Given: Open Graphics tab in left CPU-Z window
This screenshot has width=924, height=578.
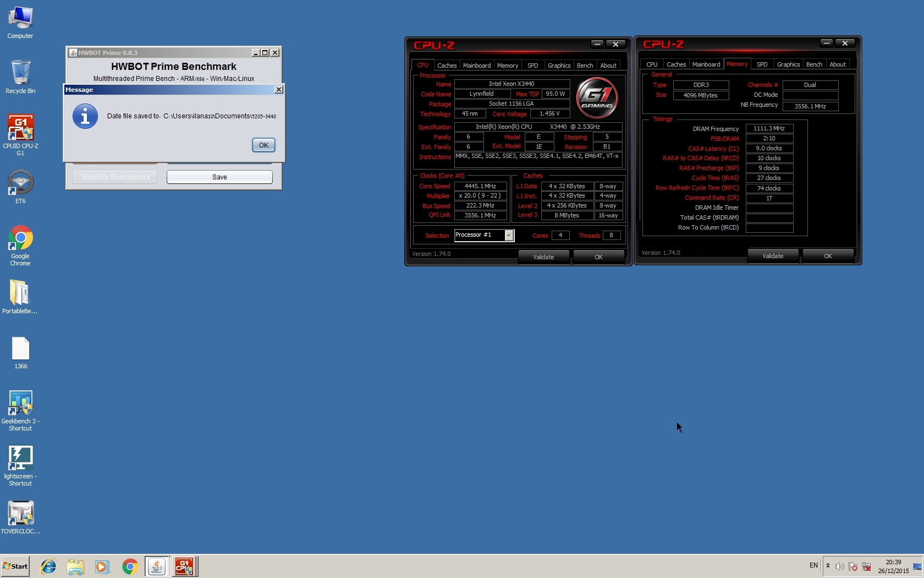Looking at the screenshot, I should click(559, 66).
